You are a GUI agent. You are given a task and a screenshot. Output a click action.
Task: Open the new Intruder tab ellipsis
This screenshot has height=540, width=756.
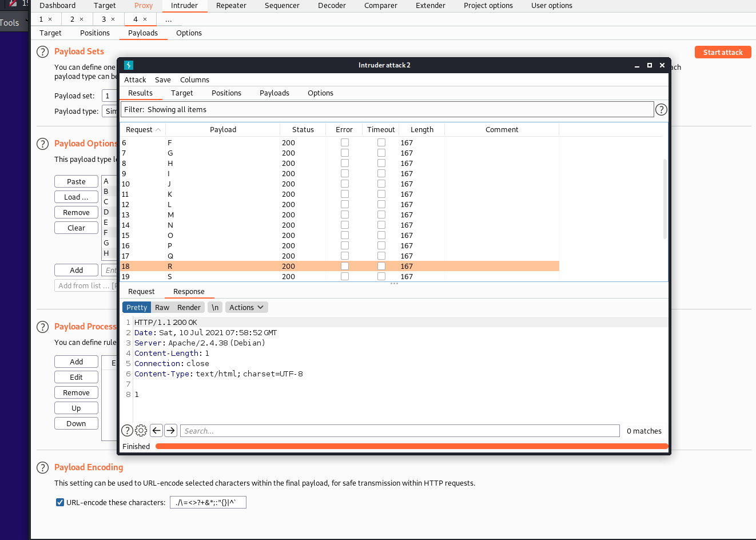tap(168, 19)
